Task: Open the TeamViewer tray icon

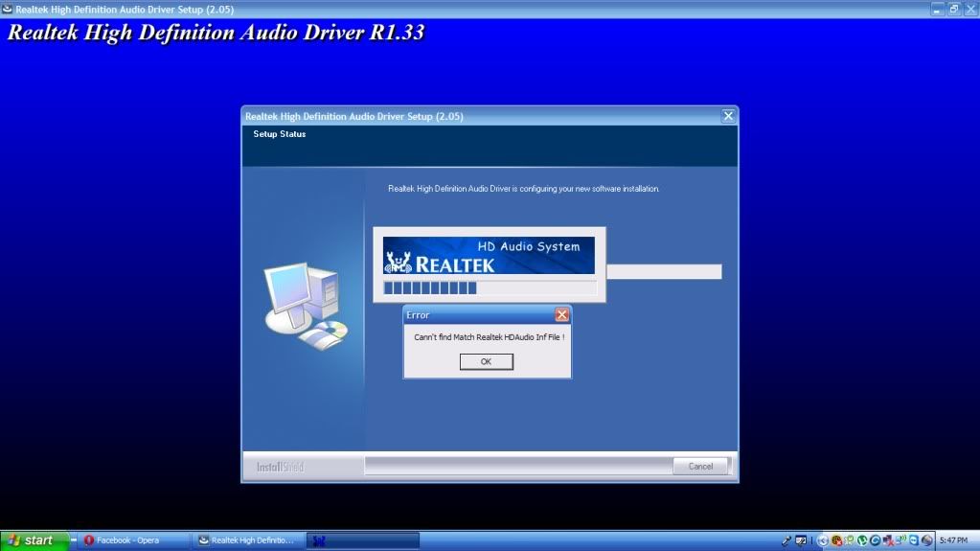Action: pyautogui.click(x=914, y=540)
